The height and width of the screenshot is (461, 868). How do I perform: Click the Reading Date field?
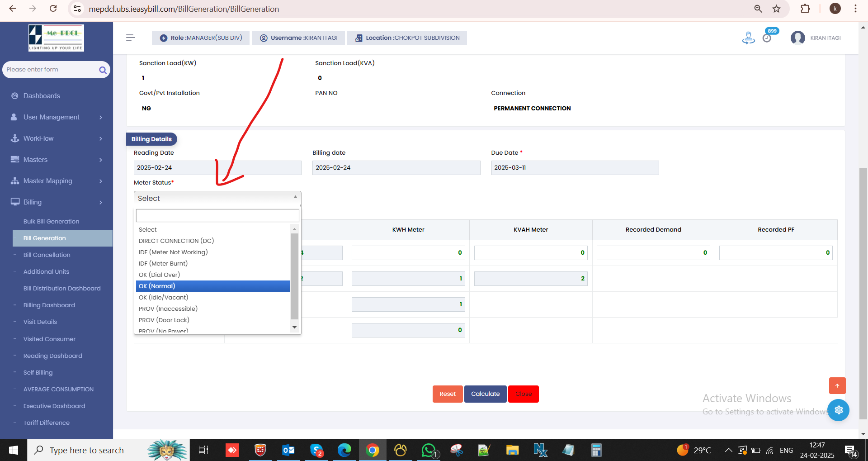(x=217, y=167)
